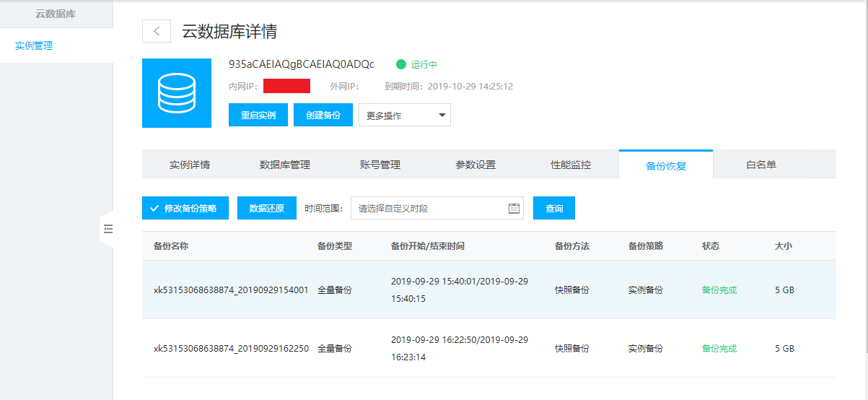Click the calendar icon in time range field
Image resolution: width=868 pixels, height=400 pixels.
[514, 208]
